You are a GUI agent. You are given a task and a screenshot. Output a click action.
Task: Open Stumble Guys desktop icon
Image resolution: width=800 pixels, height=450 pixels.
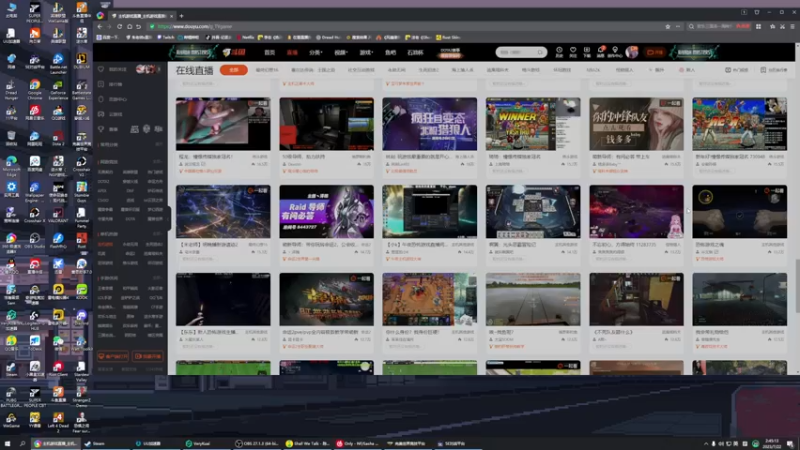(81, 192)
